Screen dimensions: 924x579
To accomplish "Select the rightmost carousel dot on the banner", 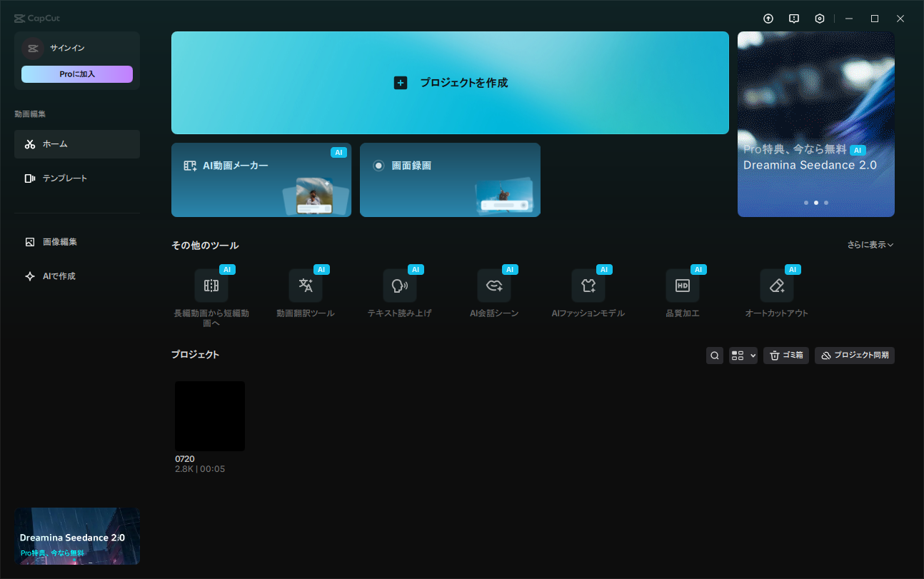I will [826, 203].
